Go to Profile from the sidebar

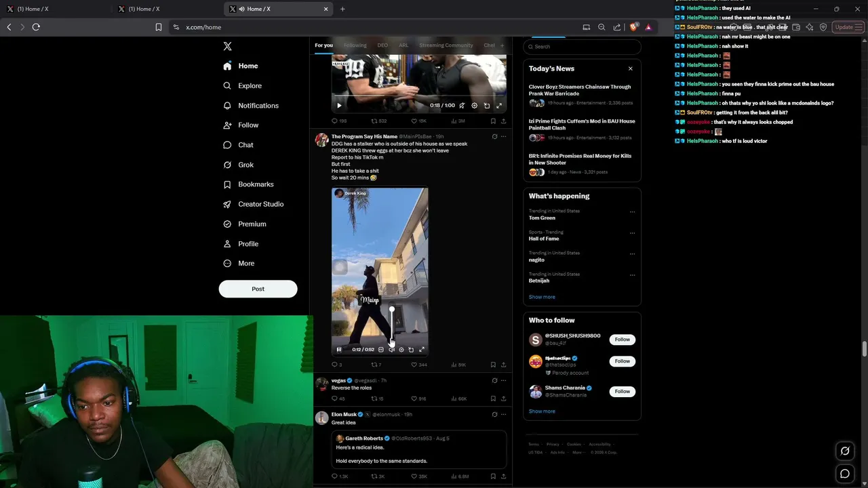coord(241,243)
